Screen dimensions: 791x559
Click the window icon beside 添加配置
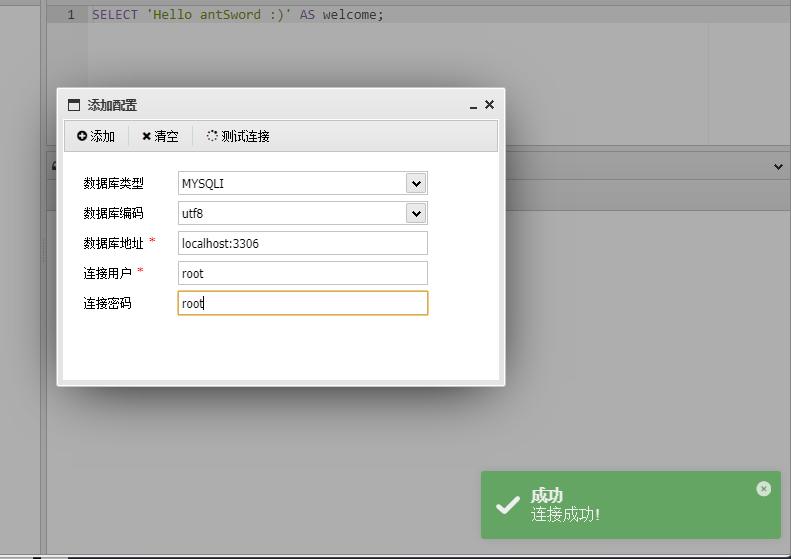point(74,105)
